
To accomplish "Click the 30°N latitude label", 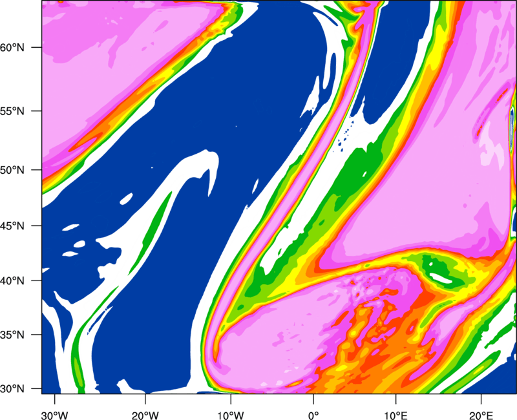I will (x=12, y=389).
